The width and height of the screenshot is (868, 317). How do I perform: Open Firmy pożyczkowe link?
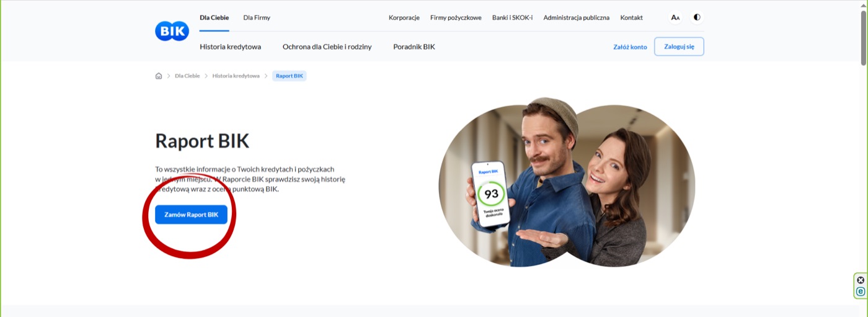(x=456, y=18)
